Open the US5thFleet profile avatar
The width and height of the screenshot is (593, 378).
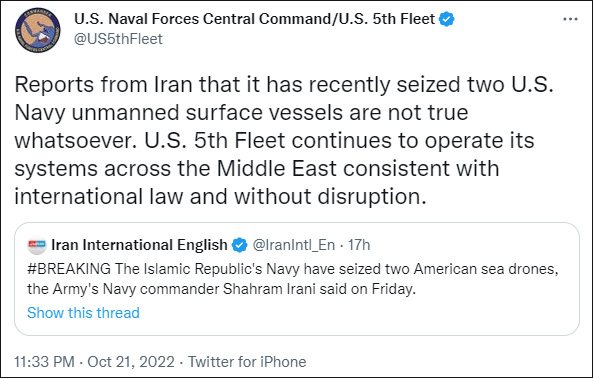click(37, 30)
